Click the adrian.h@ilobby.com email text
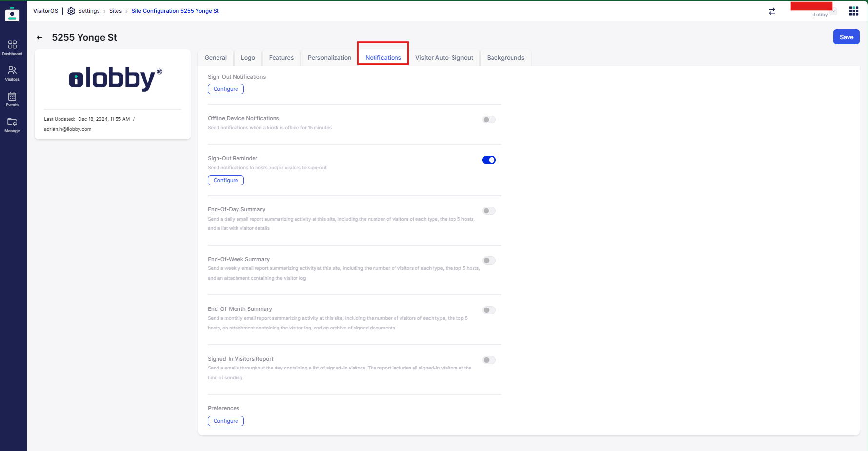868x451 pixels. click(x=68, y=129)
